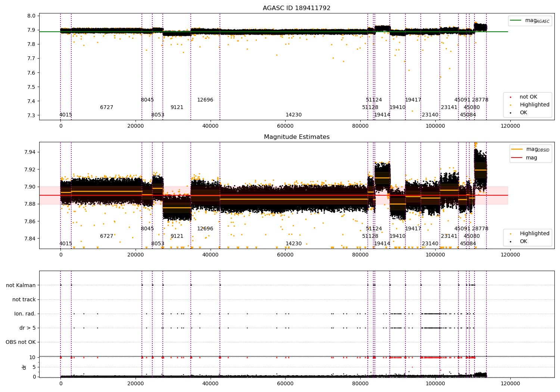Click 'Highlighted' legend entry in top plot
The width and height of the screenshot is (560, 392).
(x=530, y=105)
